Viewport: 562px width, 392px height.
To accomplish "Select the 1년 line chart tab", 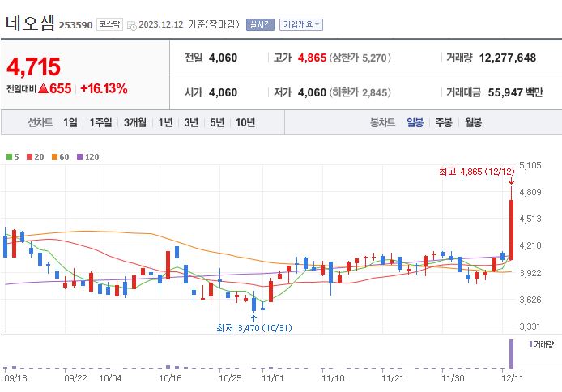I will click(x=165, y=122).
